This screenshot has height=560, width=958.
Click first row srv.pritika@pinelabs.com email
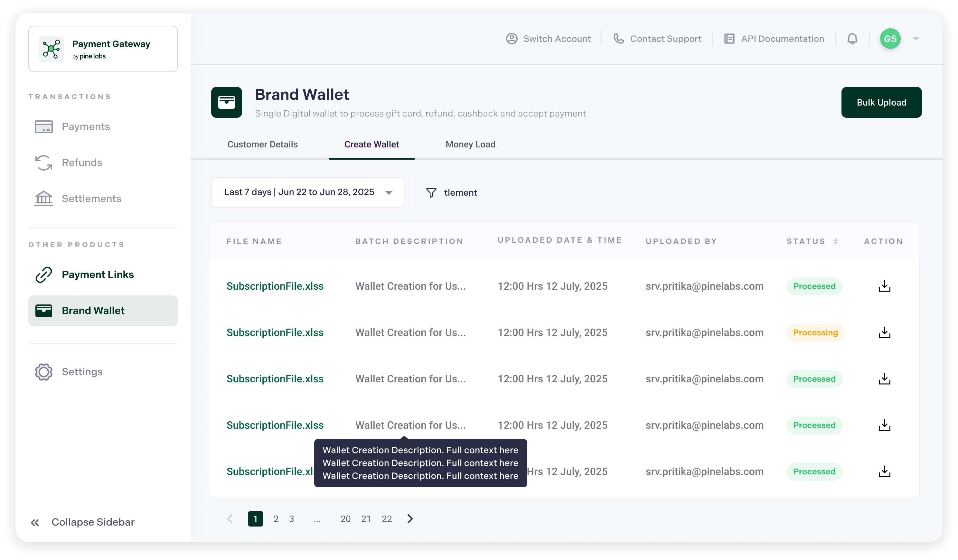pyautogui.click(x=704, y=286)
